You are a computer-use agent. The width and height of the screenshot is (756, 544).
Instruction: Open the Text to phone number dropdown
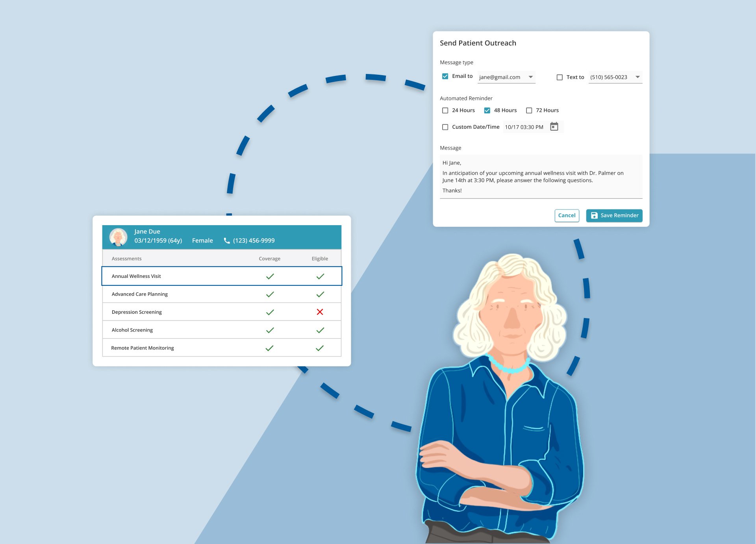click(638, 77)
